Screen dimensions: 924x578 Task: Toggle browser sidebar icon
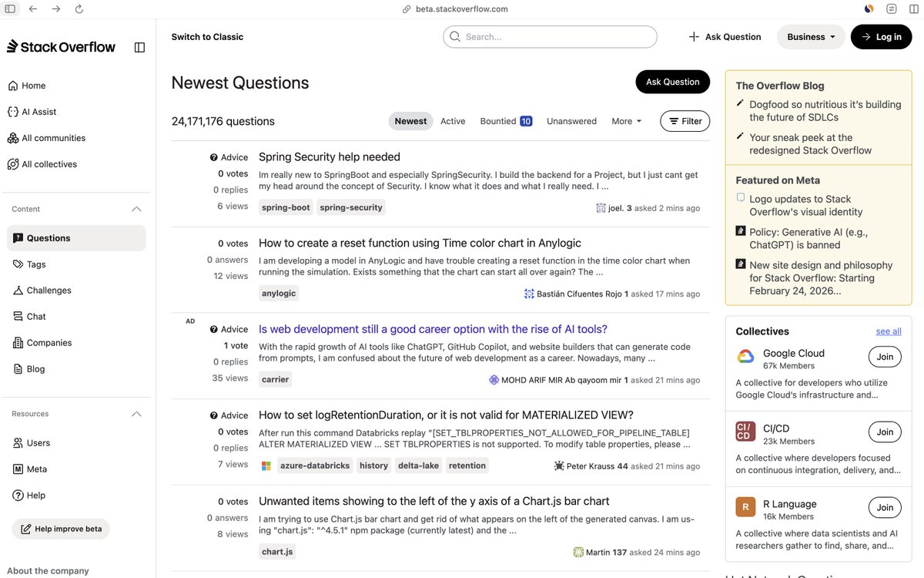(9, 8)
